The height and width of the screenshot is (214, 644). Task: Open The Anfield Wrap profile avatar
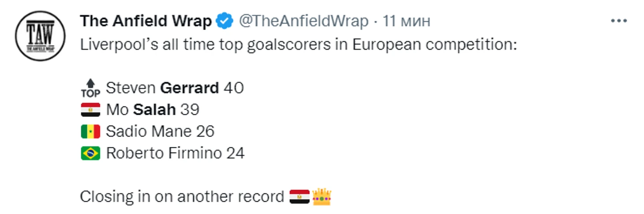(x=40, y=36)
